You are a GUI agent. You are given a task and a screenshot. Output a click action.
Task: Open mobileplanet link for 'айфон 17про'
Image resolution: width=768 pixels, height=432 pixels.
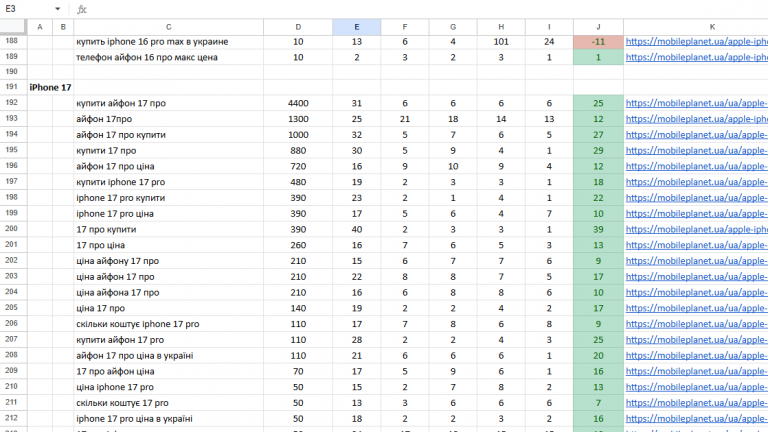pyautogui.click(x=696, y=119)
